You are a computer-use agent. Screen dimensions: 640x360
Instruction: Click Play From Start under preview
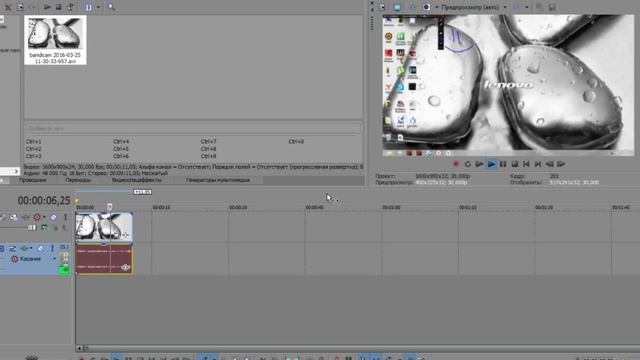click(479, 164)
